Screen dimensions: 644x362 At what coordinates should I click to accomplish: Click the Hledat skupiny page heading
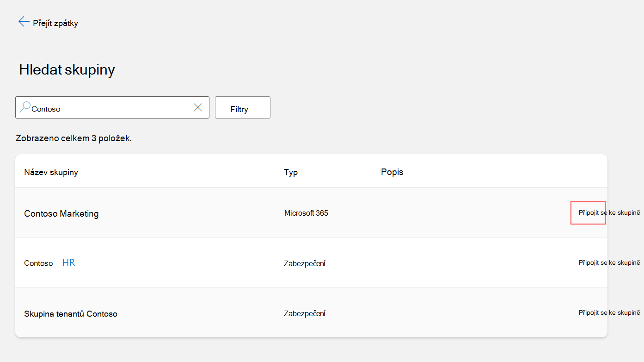67,69
